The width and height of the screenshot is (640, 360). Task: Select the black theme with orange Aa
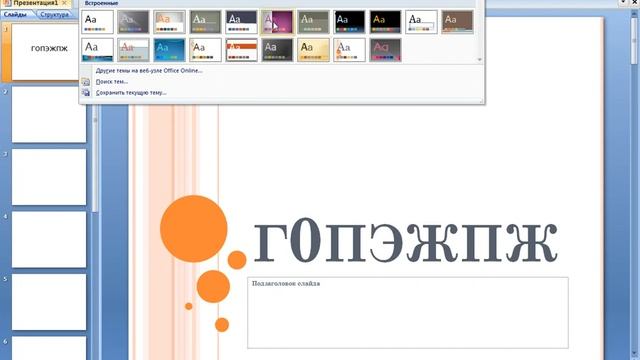pos(385,22)
